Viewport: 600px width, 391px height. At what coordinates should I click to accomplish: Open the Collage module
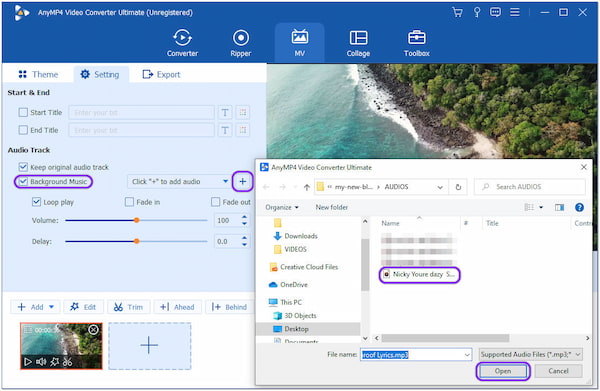point(358,43)
